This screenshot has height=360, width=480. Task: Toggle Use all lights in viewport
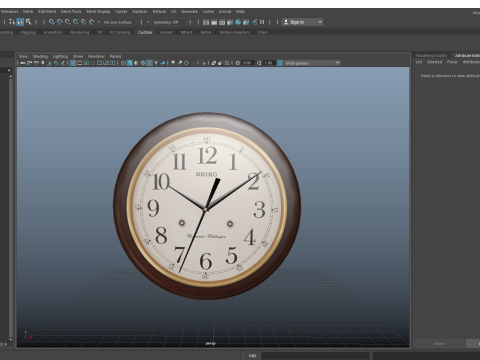[156, 63]
